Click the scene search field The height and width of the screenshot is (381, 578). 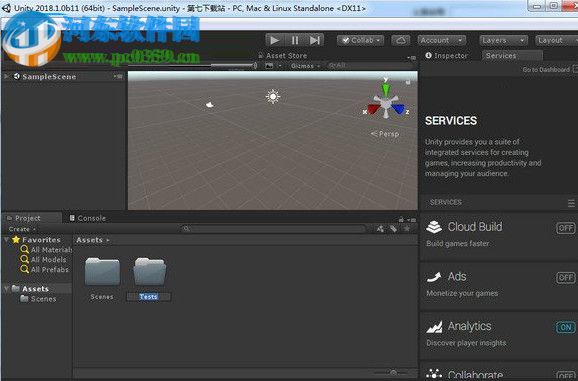point(370,66)
